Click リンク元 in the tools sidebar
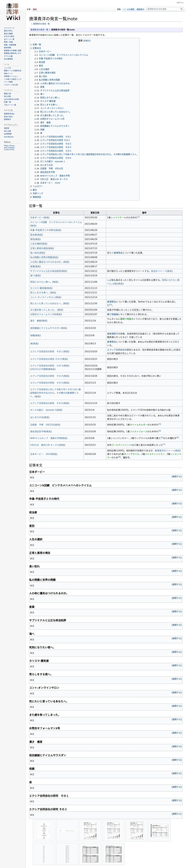 pyautogui.click(x=7, y=68)
